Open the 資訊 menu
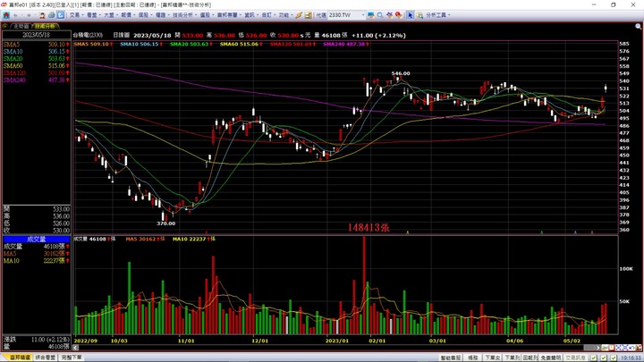 click(251, 15)
